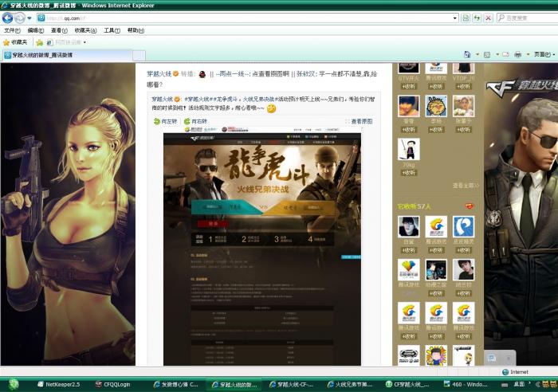Click the browser Forward arrow button

tap(20, 18)
